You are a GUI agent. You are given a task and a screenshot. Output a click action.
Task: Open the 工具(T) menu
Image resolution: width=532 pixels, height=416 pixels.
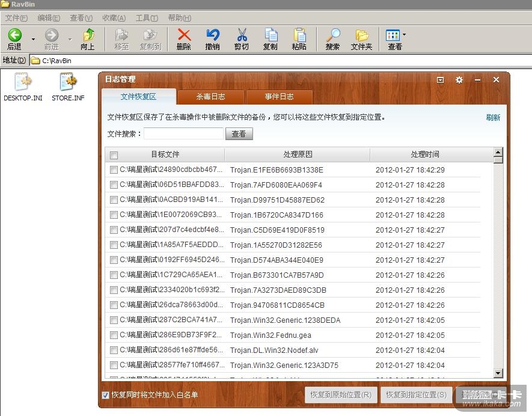pyautogui.click(x=147, y=18)
